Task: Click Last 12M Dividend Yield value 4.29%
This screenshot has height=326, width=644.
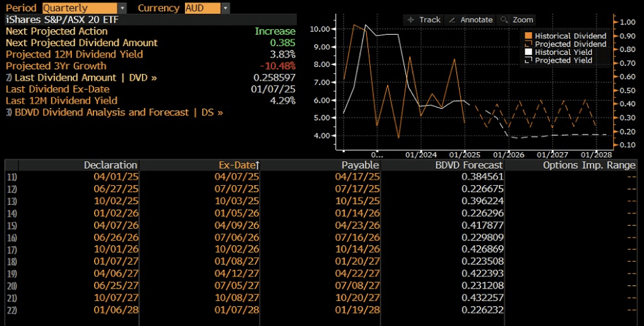Action: 283,100
